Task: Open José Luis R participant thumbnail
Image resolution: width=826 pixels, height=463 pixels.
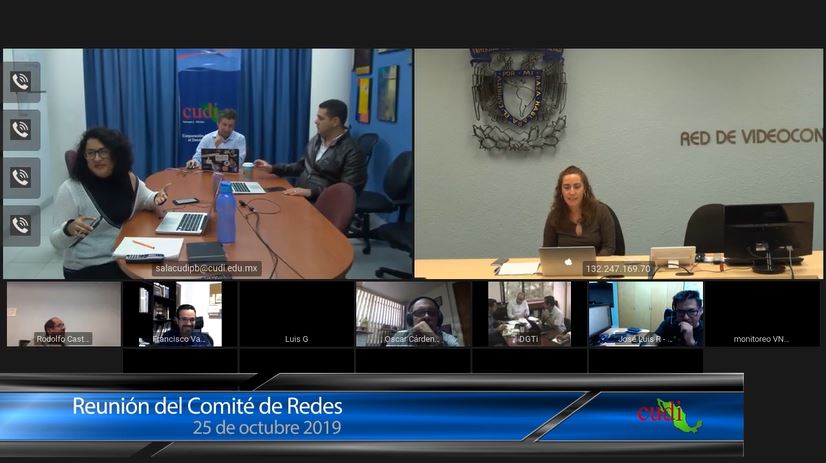Action: [x=646, y=314]
